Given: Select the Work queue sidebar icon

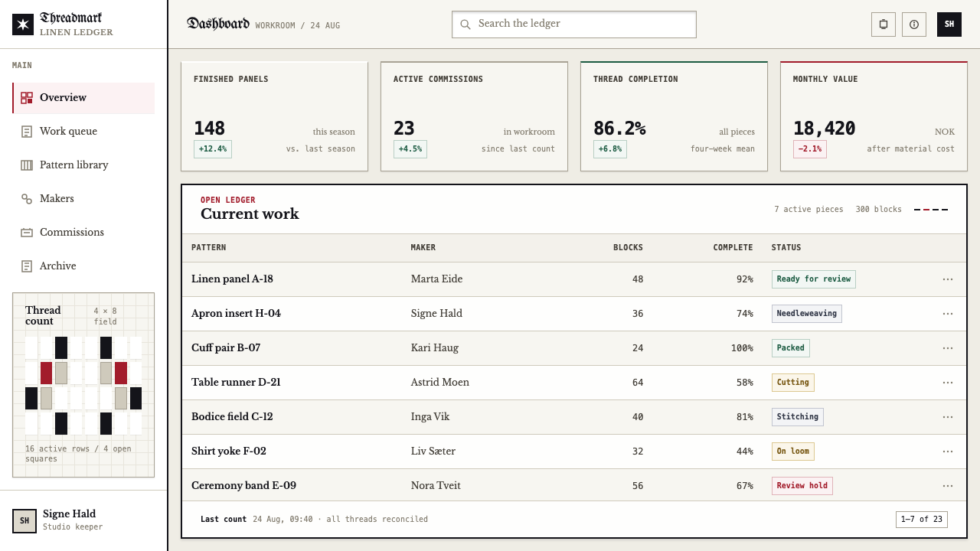Looking at the screenshot, I should tap(27, 132).
